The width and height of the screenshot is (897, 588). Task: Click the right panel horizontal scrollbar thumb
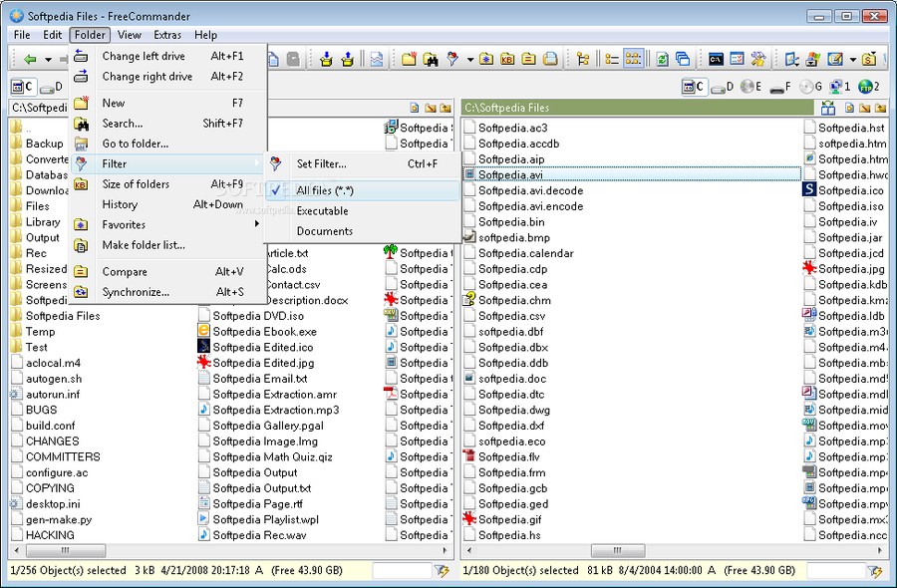[x=618, y=550]
